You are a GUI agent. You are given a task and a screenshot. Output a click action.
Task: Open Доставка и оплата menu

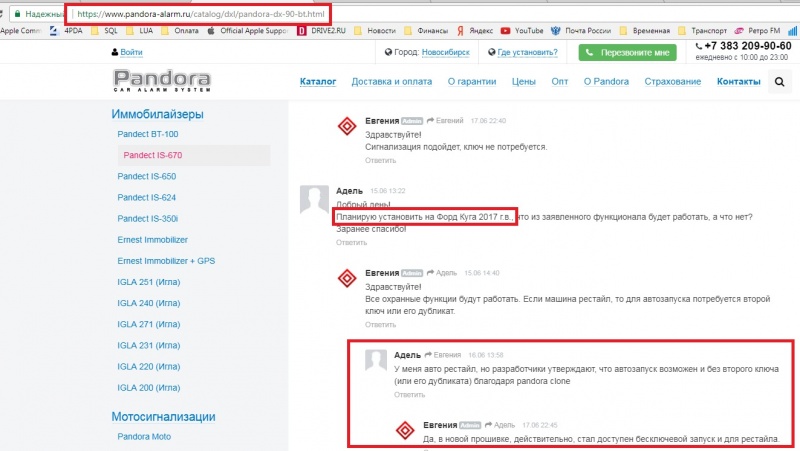tap(391, 81)
